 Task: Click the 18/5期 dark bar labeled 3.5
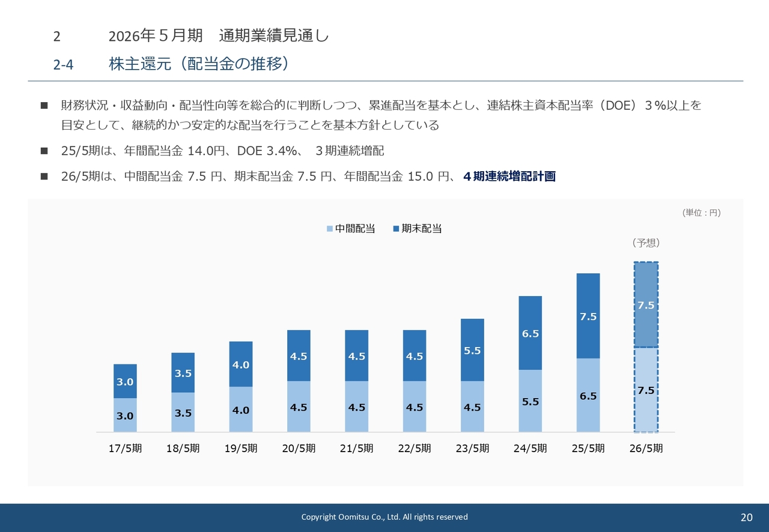coord(183,372)
